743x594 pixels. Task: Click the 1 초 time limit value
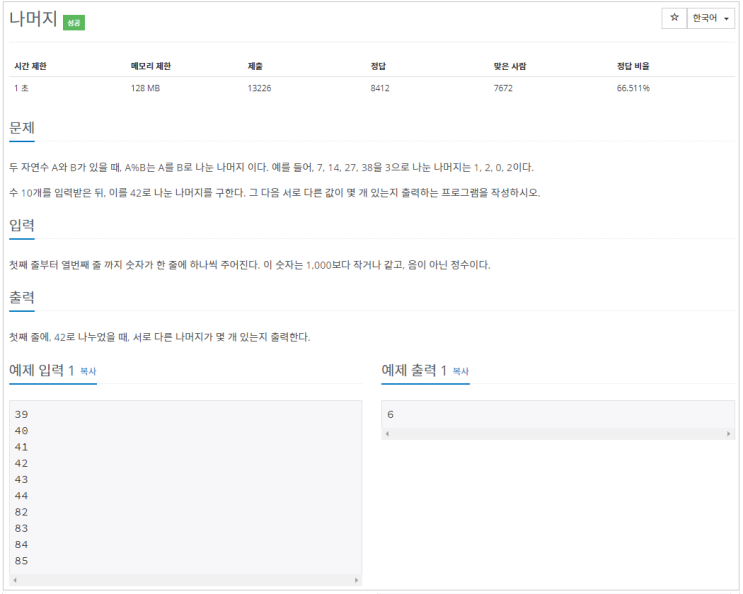pos(21,88)
